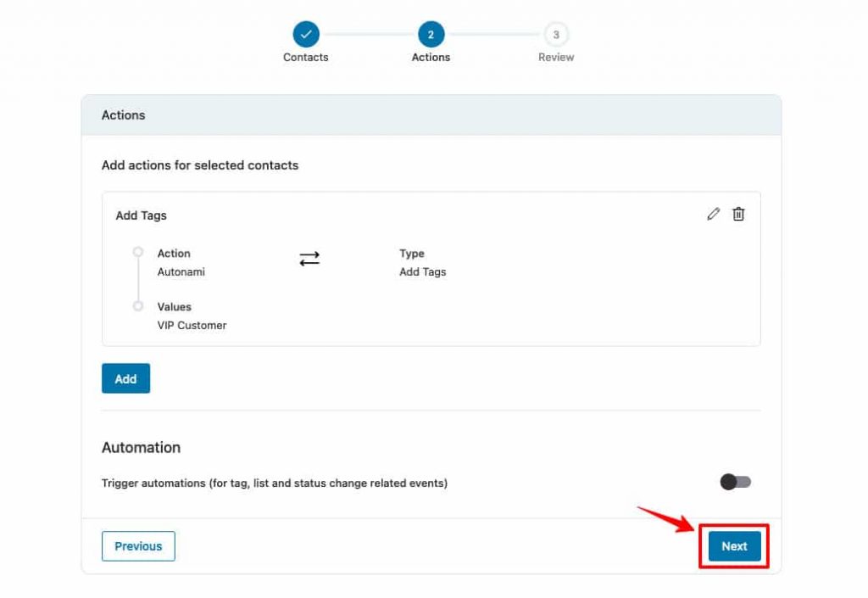Edit the Add Tags action with pencil icon
The height and width of the screenshot is (598, 868).
point(714,215)
